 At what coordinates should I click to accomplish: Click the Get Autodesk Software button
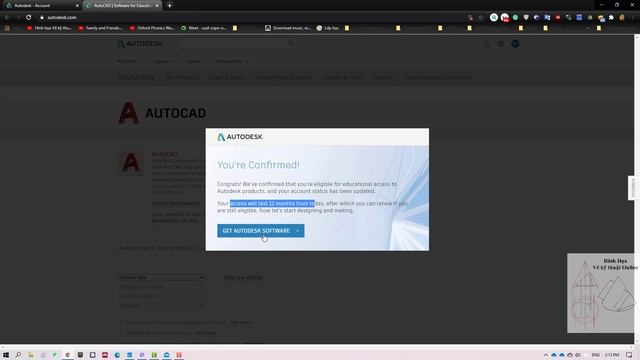260,231
